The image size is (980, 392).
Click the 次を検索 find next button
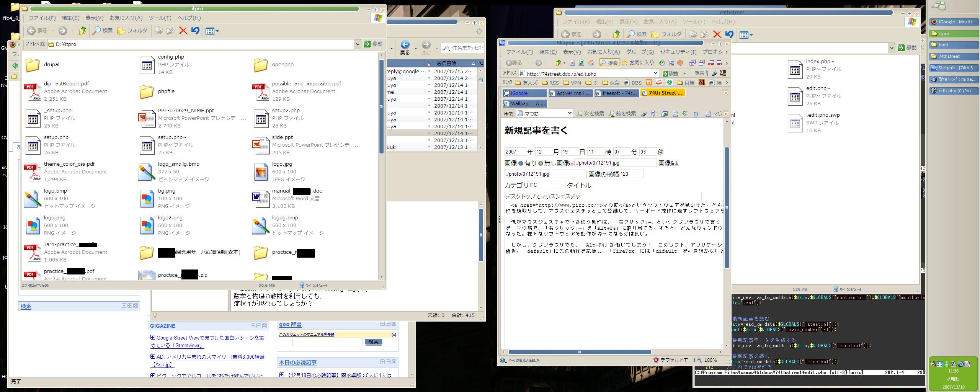click(590, 114)
